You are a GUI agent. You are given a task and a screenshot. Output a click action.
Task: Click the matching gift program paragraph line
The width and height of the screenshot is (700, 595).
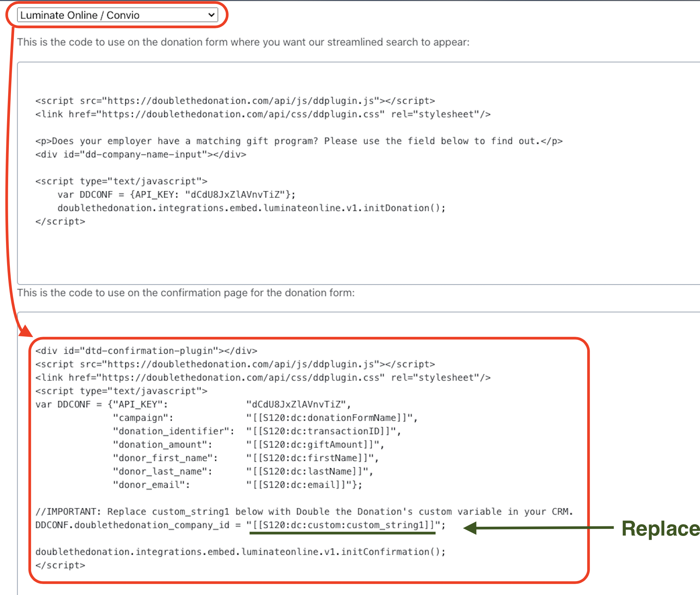pos(299,141)
